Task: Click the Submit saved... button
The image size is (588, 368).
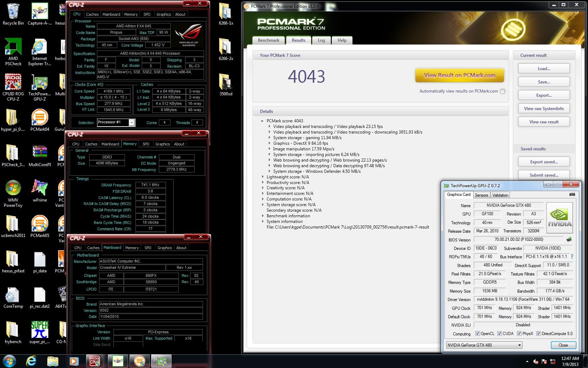Action: 544,175
